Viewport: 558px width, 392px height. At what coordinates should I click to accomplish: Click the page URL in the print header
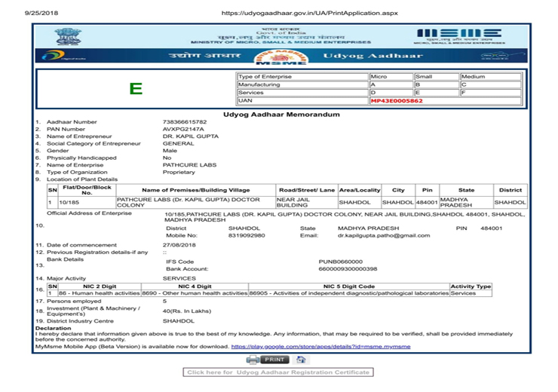pos(310,13)
